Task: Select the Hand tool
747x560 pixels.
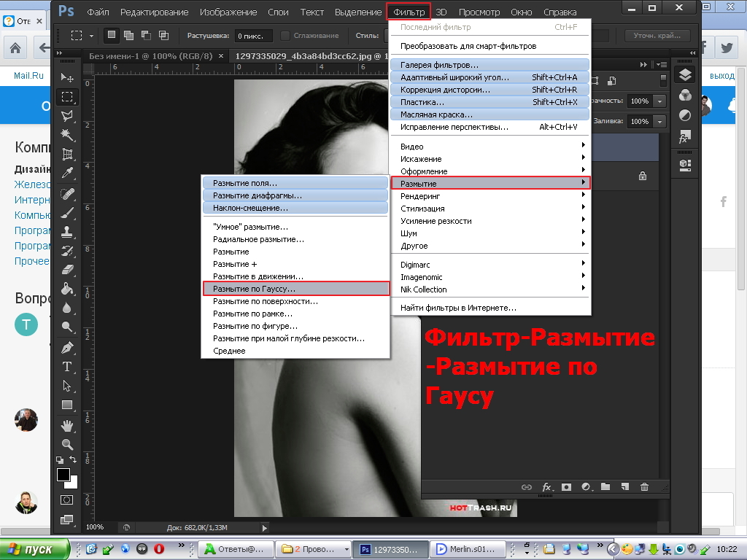Action: pyautogui.click(x=67, y=425)
